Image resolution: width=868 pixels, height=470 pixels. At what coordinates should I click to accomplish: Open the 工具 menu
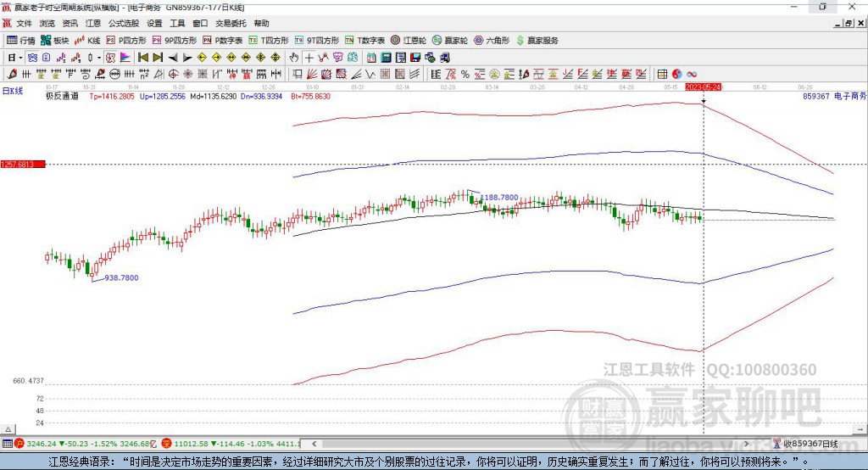(177, 23)
